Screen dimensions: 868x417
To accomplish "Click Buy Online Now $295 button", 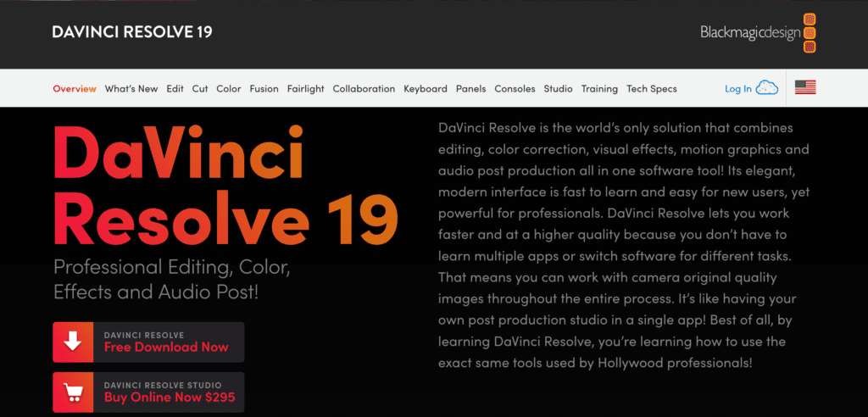I will 170,397.
